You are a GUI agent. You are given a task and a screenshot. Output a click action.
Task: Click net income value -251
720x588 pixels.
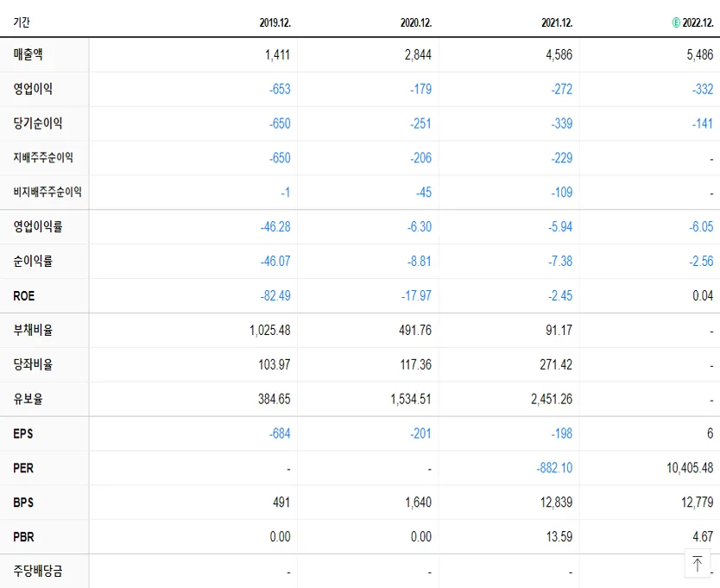pyautogui.click(x=420, y=123)
